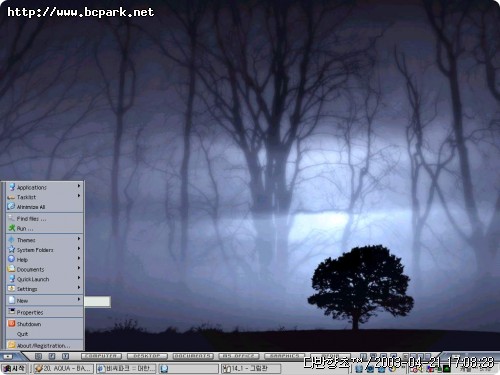Click the Run... icon in the menu
The image size is (500, 375).
coord(12,228)
